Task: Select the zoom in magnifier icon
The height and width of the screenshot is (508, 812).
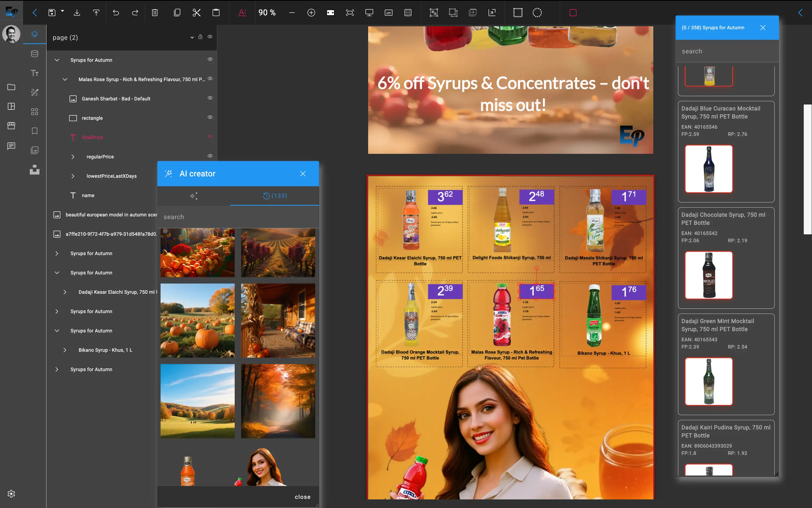Action: [311, 12]
